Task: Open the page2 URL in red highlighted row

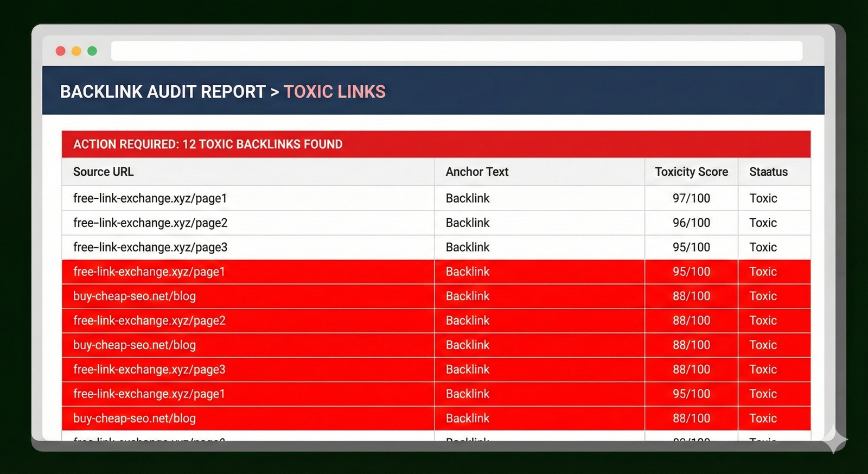Action: 149,321
